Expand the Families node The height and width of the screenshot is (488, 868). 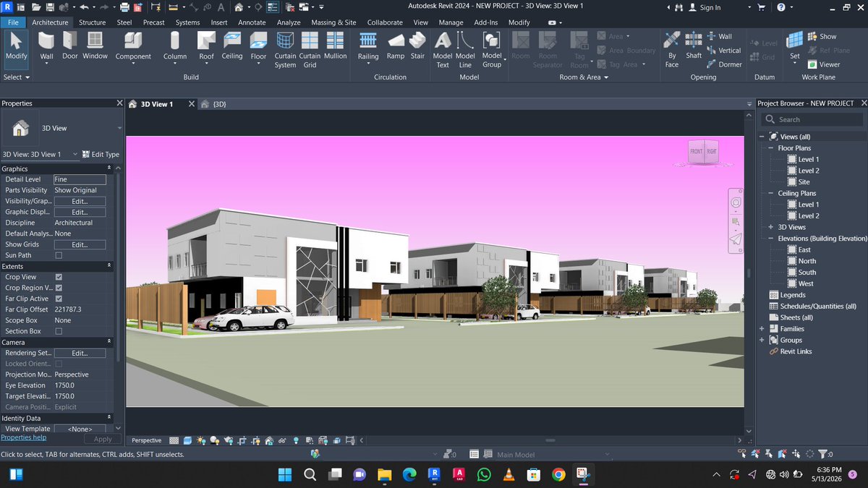point(762,329)
